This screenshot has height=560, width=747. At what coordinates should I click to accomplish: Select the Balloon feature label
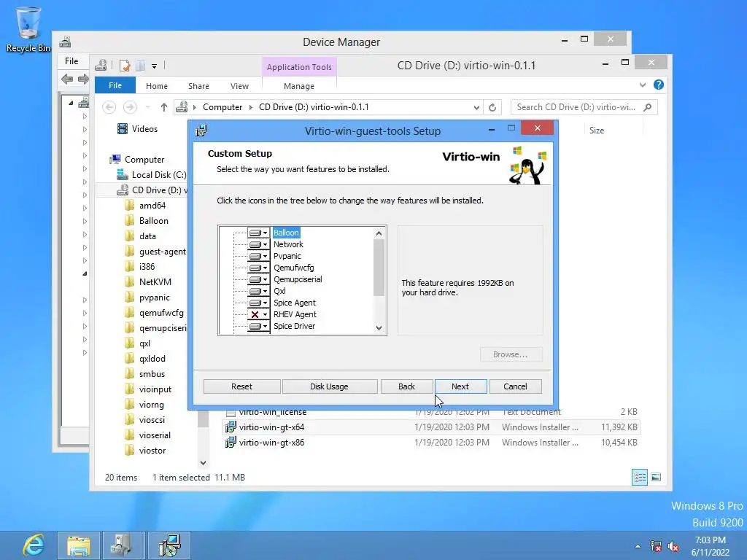pyautogui.click(x=286, y=233)
